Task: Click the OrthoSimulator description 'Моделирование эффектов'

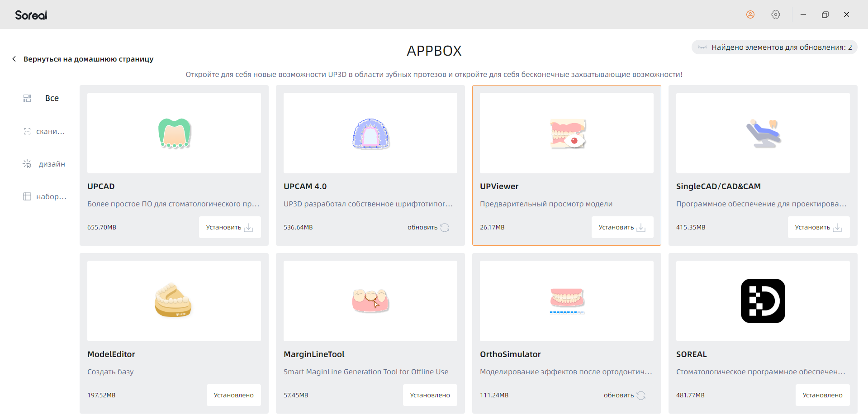Action: tap(566, 372)
